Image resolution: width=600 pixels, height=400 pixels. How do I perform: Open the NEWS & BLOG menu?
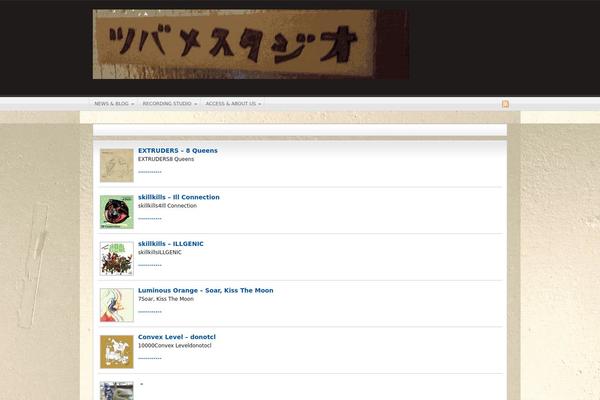pos(114,104)
